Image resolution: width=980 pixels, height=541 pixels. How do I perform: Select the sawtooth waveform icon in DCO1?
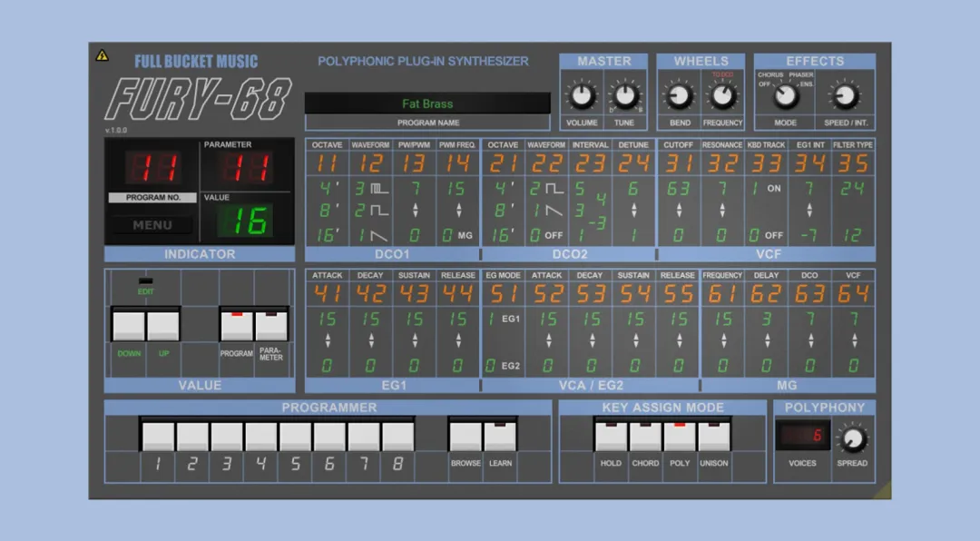pos(378,236)
